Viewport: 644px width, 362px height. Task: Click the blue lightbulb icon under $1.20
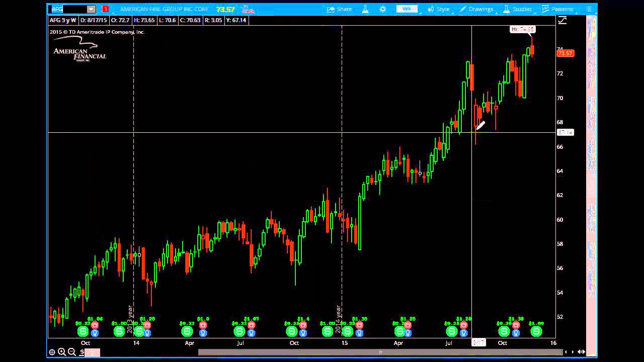[x=147, y=333]
